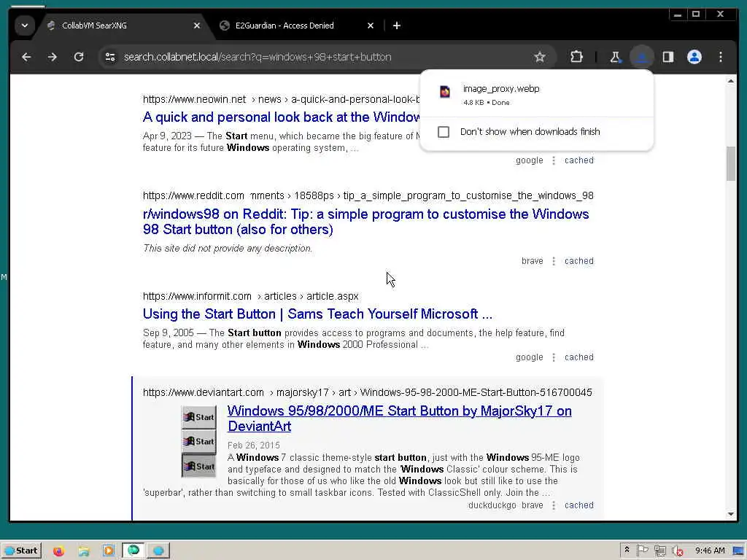Open the Extensions puzzle icon

click(576, 57)
